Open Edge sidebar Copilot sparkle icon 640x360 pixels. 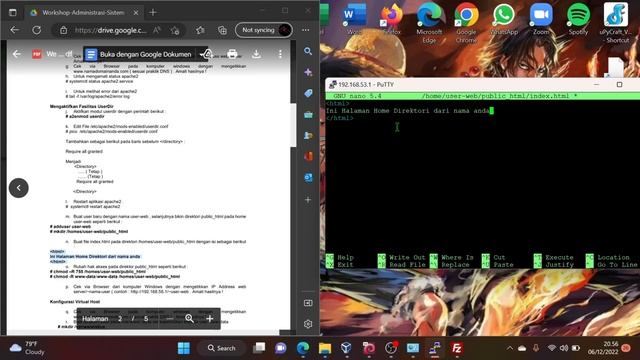(x=308, y=72)
